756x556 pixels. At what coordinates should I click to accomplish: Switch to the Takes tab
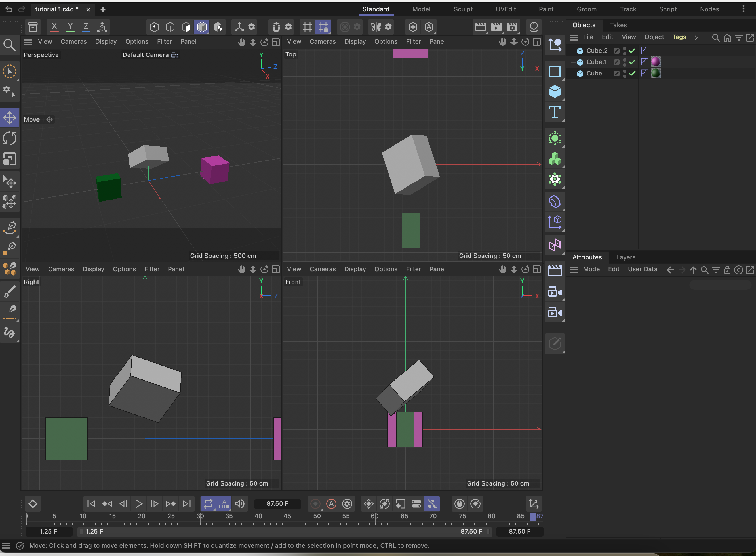pyautogui.click(x=618, y=25)
